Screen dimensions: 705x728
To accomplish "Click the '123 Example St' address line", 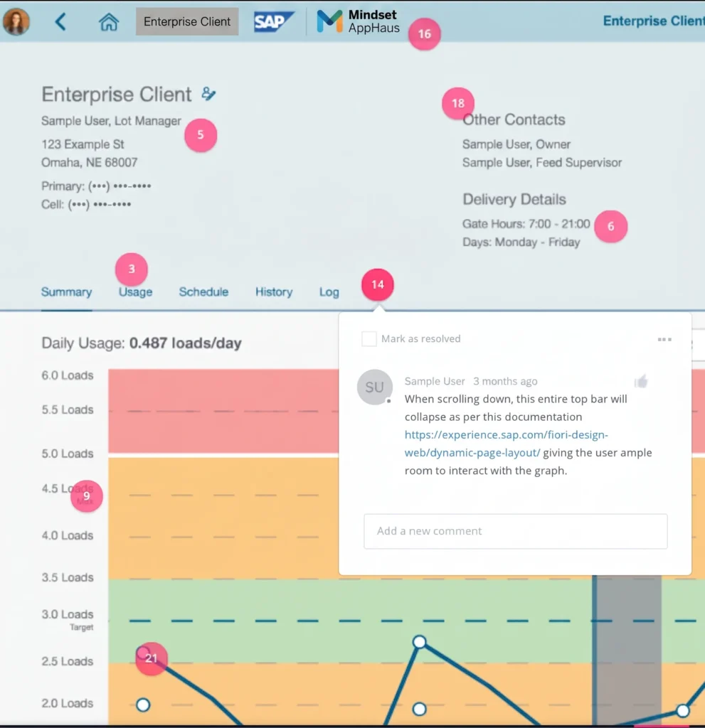I will (83, 144).
